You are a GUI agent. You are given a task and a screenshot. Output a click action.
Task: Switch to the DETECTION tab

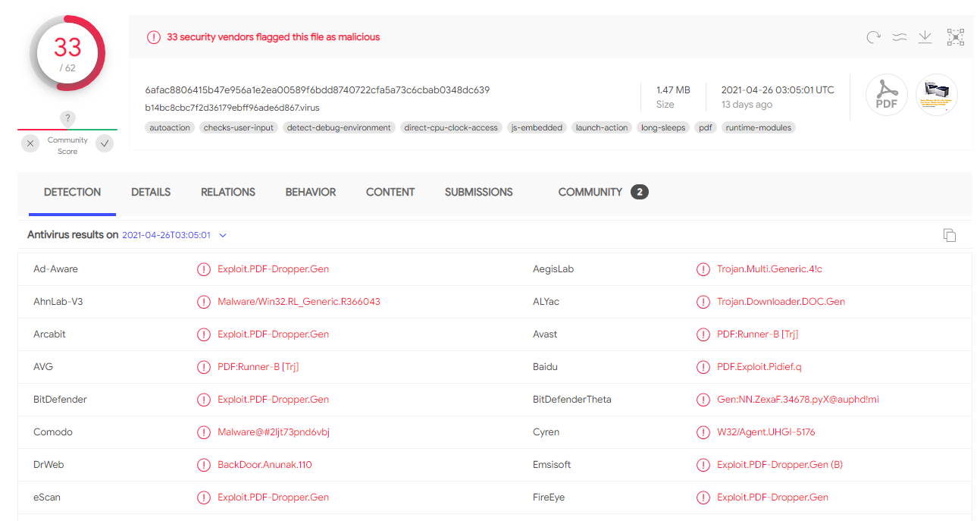pyautogui.click(x=72, y=193)
